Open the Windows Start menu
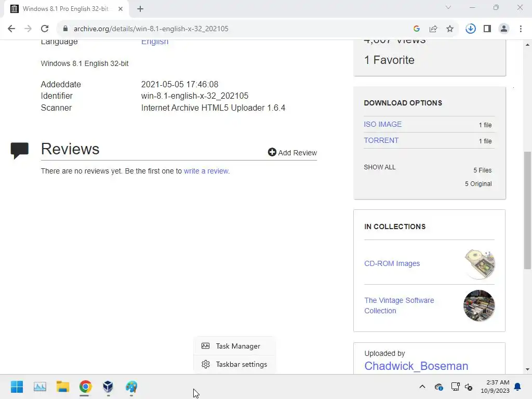This screenshot has height=399, width=532. 17,387
